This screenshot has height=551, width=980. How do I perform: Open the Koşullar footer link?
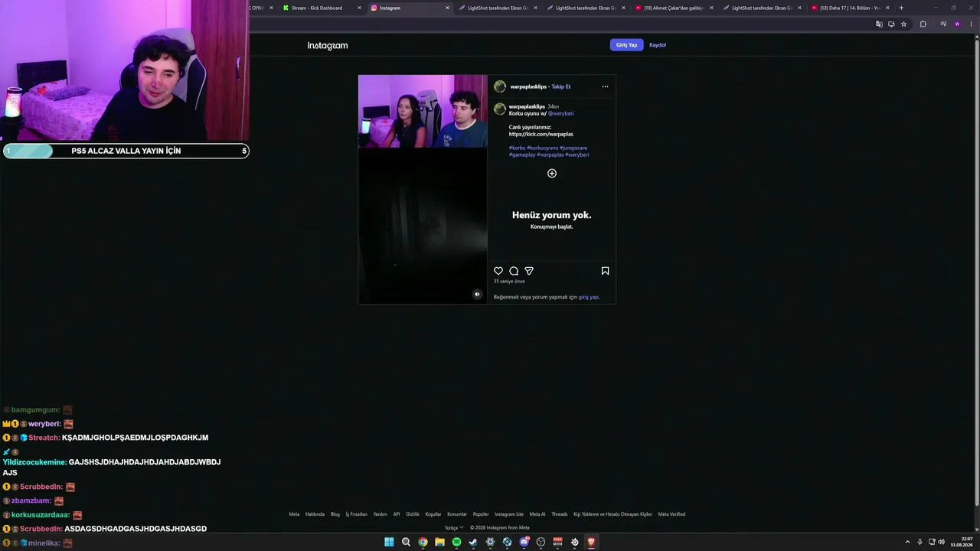433,514
